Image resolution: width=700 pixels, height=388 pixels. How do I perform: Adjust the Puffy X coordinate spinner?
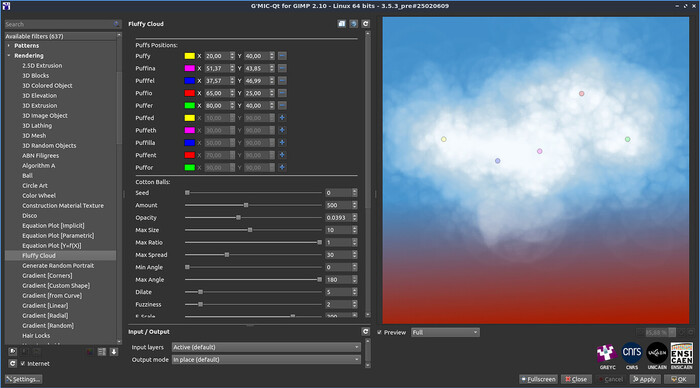(x=232, y=56)
